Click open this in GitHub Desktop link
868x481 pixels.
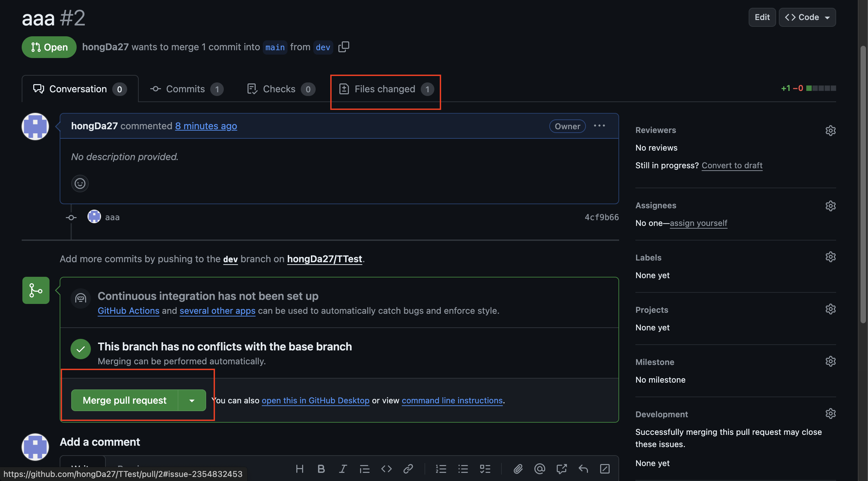click(x=315, y=400)
